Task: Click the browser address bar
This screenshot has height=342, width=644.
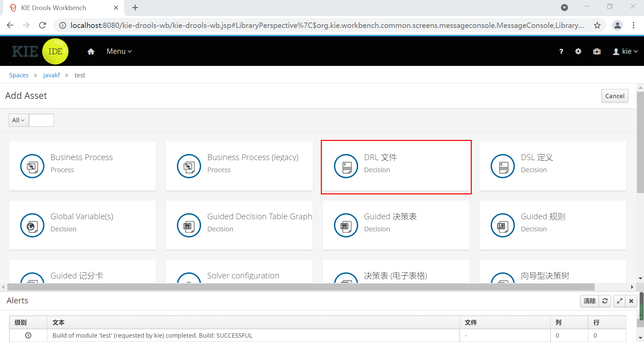Action: (x=327, y=25)
